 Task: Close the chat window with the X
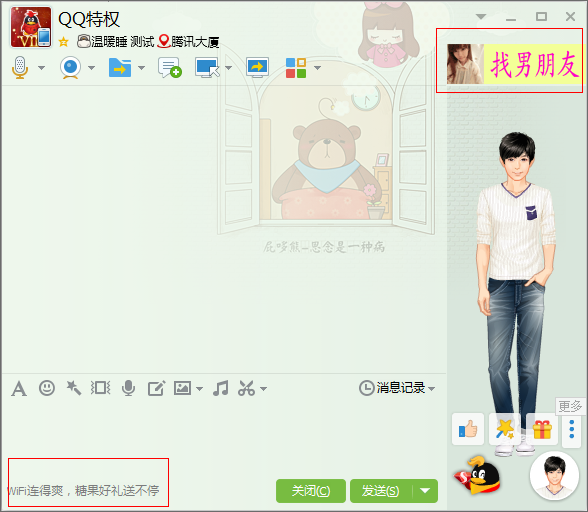click(x=570, y=17)
